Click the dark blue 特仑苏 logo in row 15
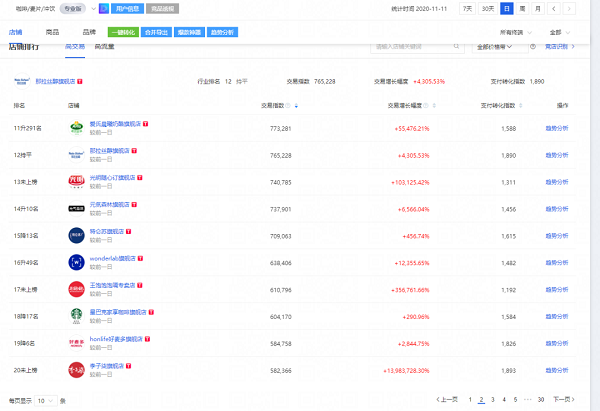This screenshot has height=411, width=600. [x=77, y=235]
